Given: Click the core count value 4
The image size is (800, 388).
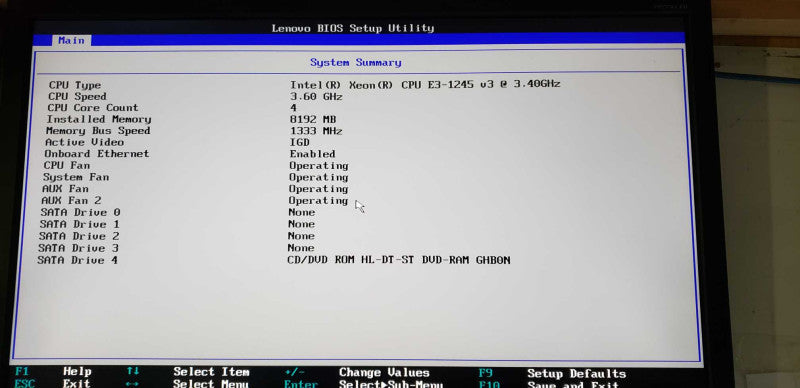Looking at the screenshot, I should (293, 108).
